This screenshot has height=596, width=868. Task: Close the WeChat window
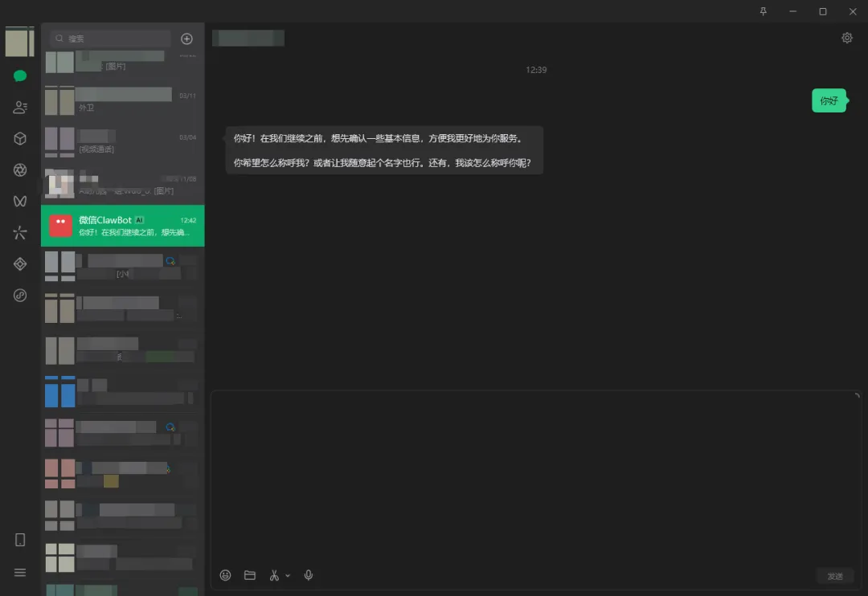coord(853,11)
